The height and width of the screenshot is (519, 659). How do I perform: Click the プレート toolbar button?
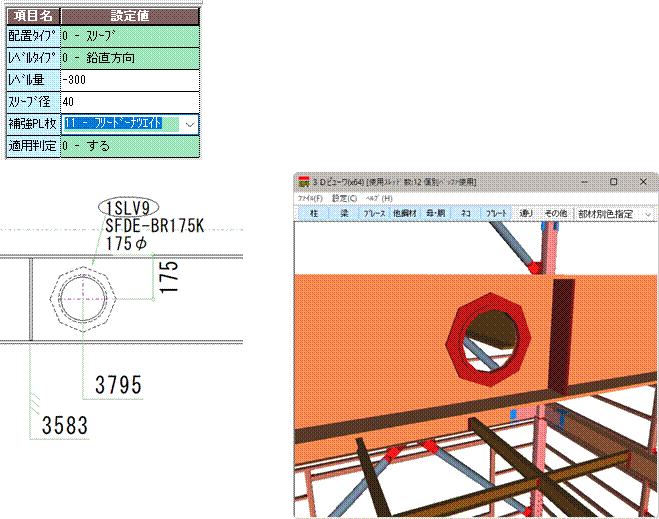(497, 214)
